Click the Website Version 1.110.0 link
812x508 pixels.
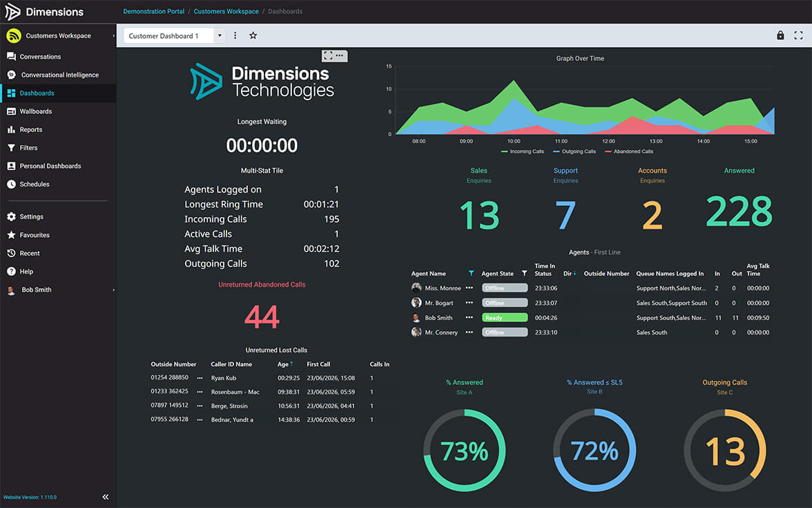pyautogui.click(x=30, y=497)
